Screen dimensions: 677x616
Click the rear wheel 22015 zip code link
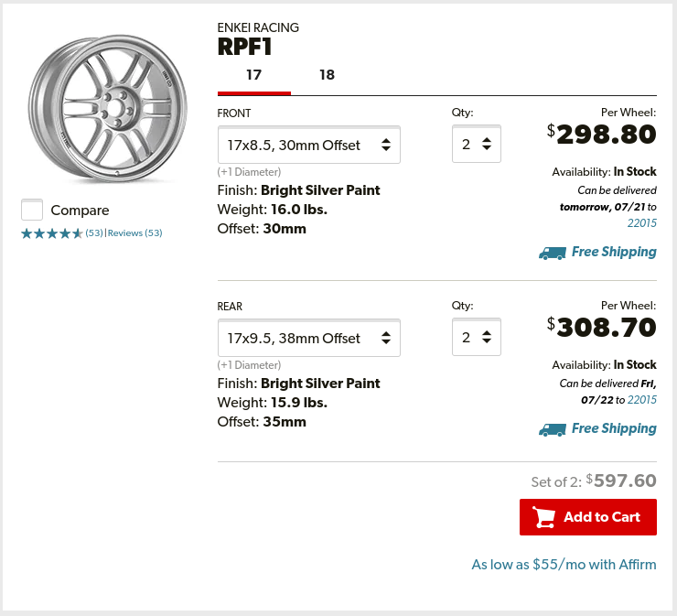(641, 400)
